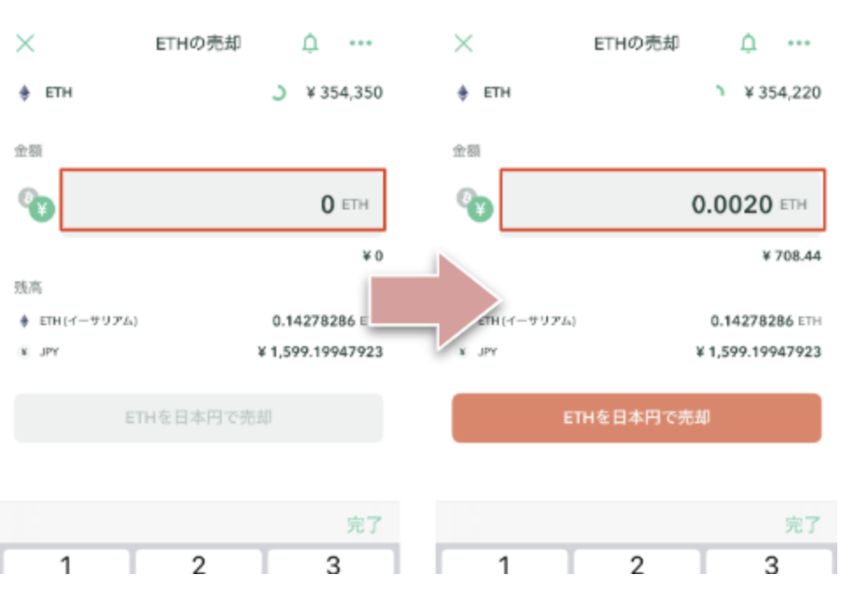Viewport: 868px width, 603px height.
Task: Tap 完了 above the left keypad
Action: tap(364, 525)
